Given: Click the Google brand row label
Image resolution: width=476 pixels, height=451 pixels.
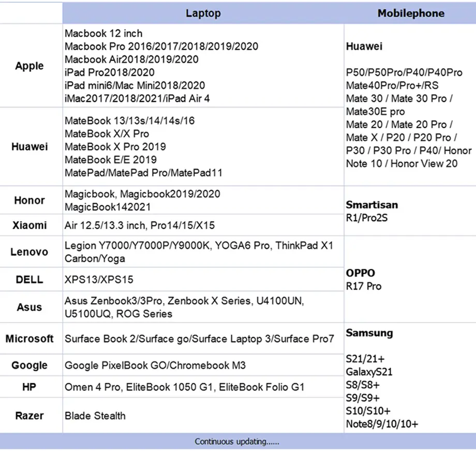Looking at the screenshot, I should (29, 366).
